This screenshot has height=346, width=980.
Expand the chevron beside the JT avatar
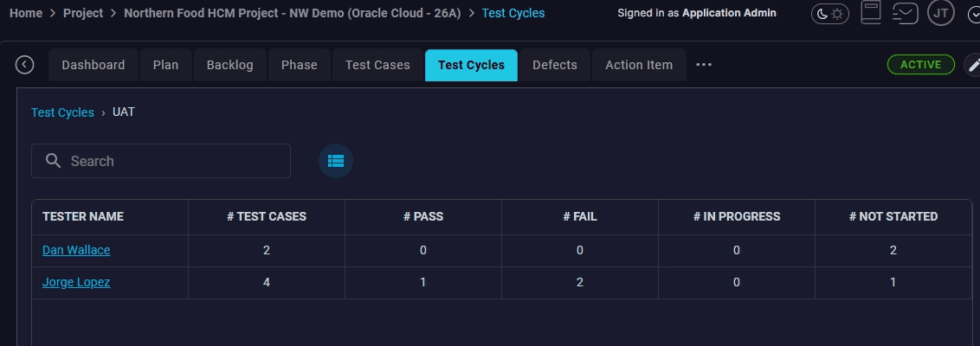click(973, 14)
